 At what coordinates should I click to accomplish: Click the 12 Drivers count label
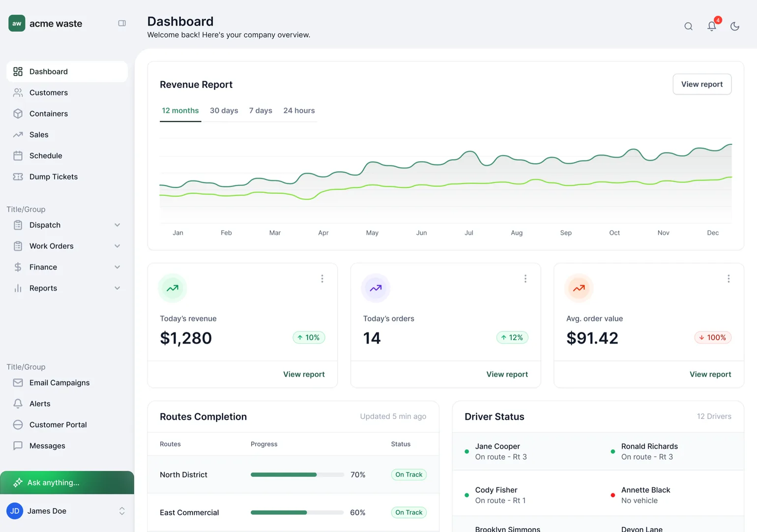tap(714, 416)
